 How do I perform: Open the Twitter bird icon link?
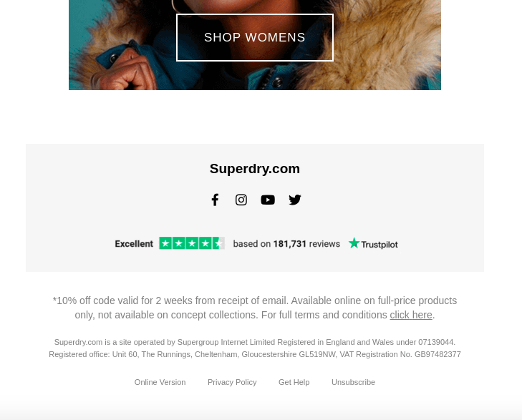295,200
